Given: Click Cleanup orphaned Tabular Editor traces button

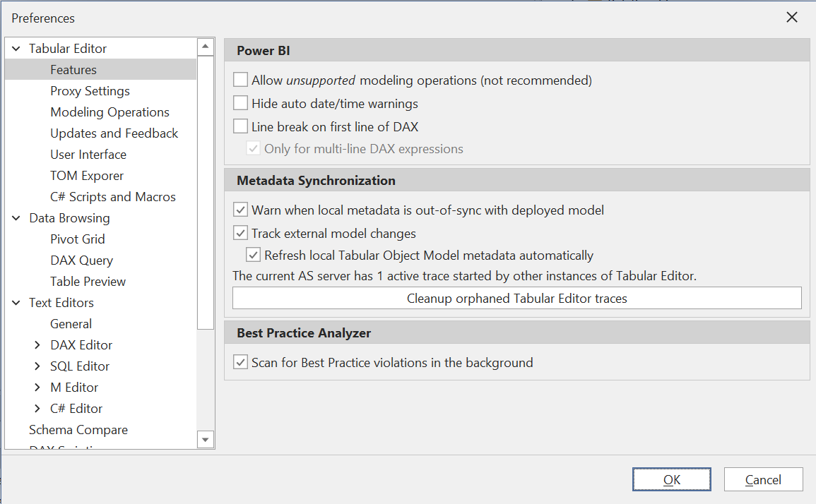Looking at the screenshot, I should click(516, 299).
